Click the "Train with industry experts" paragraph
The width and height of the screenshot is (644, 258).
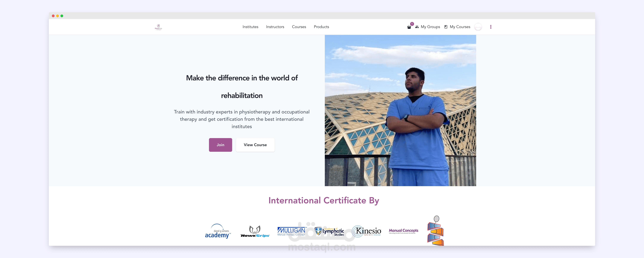[242, 119]
